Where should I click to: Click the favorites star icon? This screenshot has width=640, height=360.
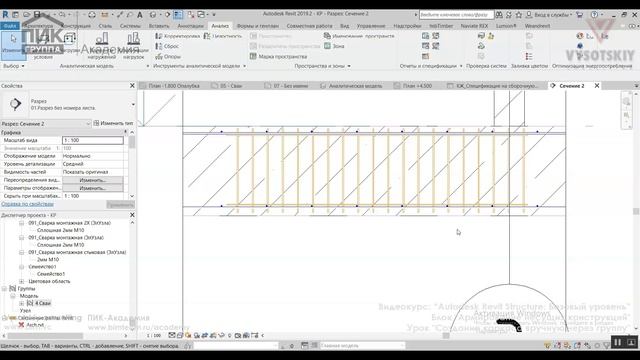[x=518, y=15]
